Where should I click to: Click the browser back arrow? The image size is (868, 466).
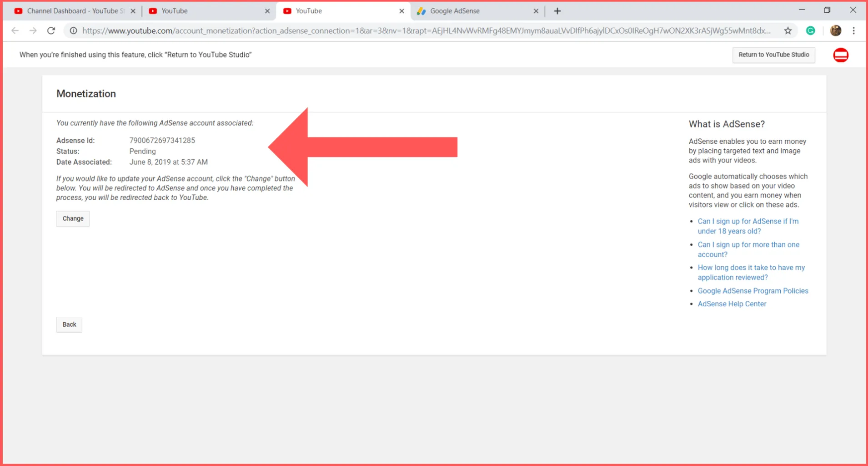(15, 30)
